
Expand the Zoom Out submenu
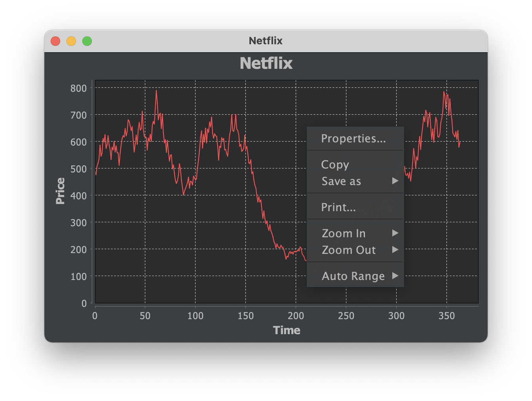coord(348,250)
